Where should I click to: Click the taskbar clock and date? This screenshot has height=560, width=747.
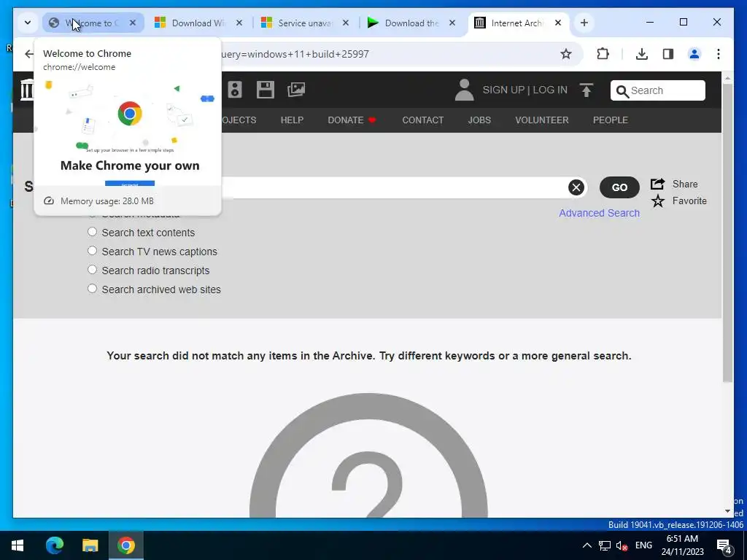point(682,545)
